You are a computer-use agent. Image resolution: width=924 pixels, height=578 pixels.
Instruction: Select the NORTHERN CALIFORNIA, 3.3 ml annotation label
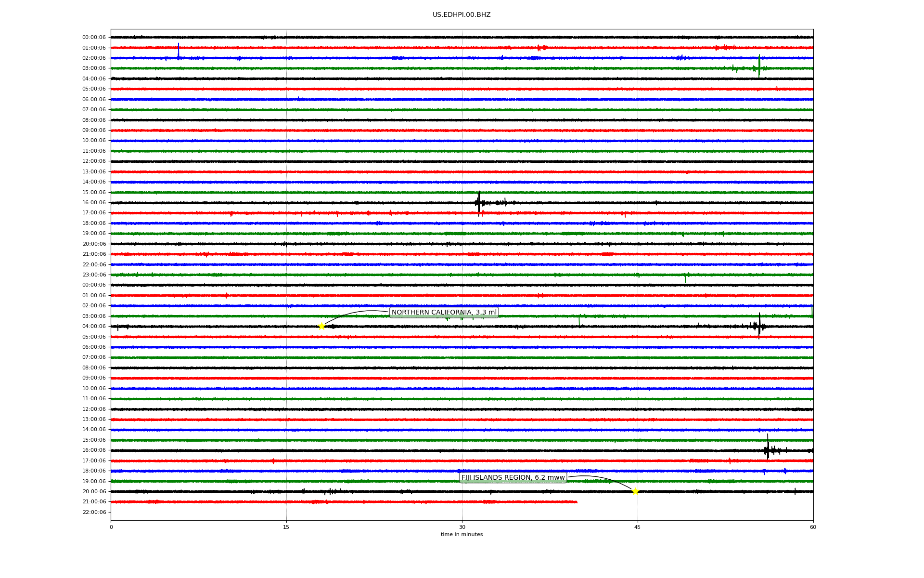click(444, 313)
